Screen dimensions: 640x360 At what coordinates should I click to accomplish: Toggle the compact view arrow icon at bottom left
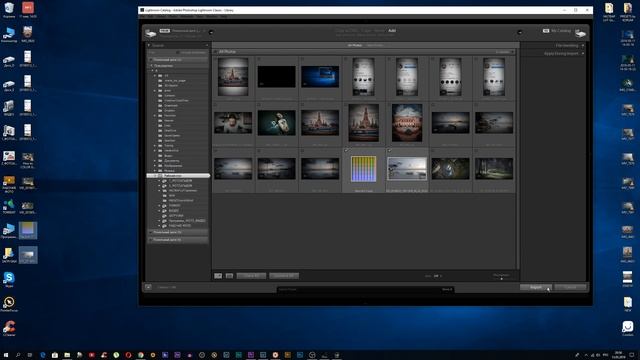coord(148,287)
